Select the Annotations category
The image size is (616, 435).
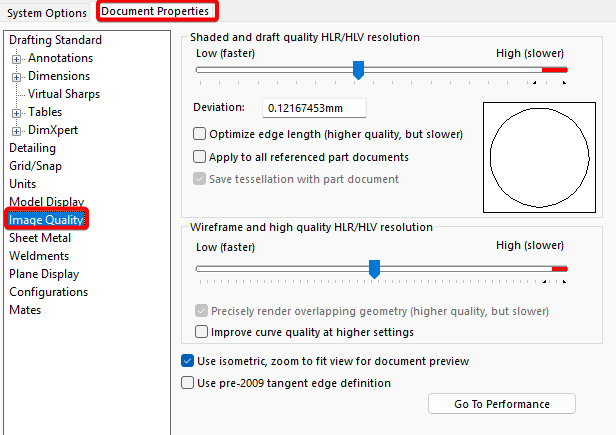60,58
